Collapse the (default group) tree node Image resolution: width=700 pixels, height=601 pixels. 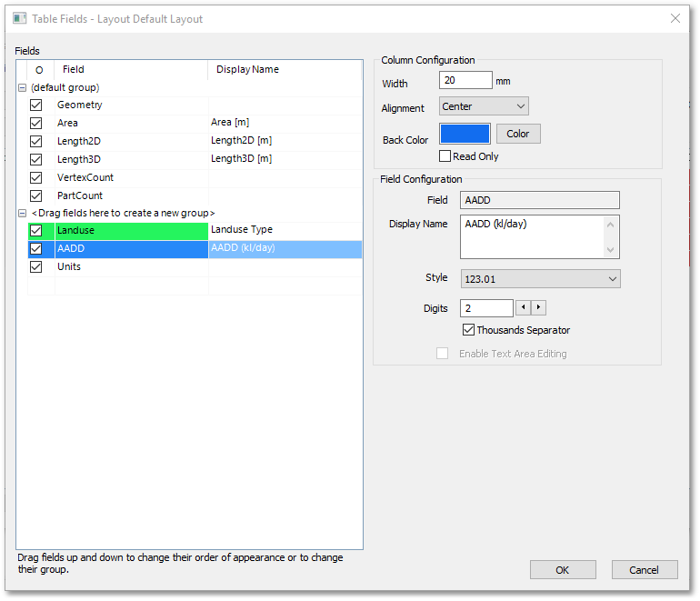(22, 87)
